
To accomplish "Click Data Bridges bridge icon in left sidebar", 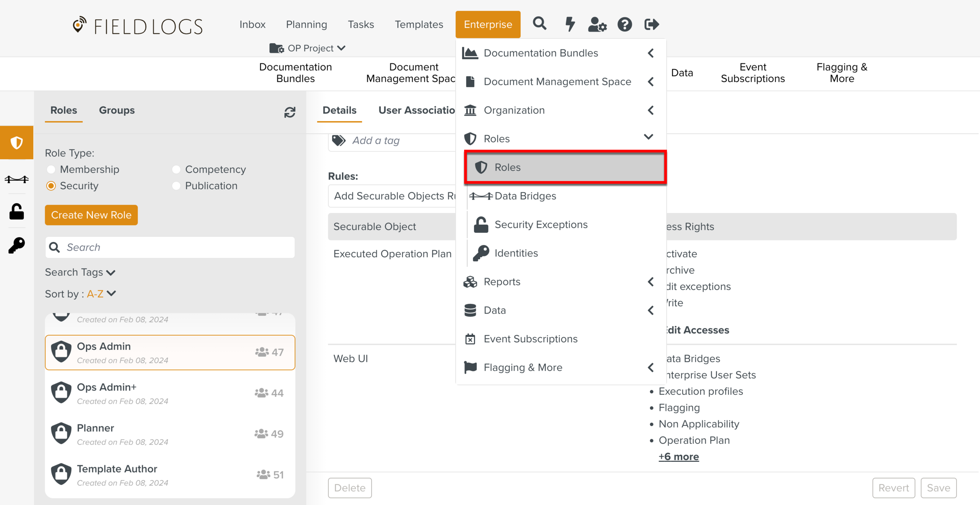I will click(x=16, y=179).
